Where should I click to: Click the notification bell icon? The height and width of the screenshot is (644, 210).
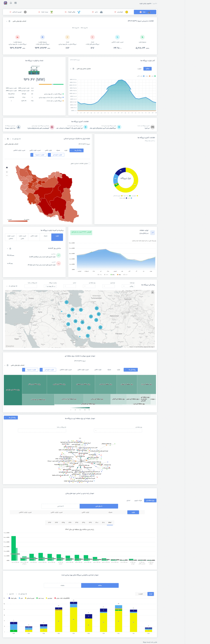(x=11, y=3)
